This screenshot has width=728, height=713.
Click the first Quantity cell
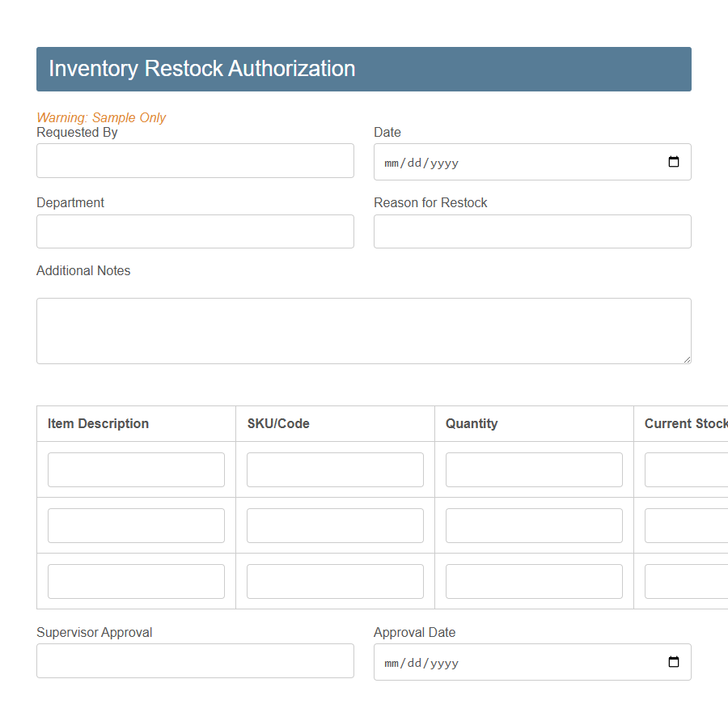pos(533,469)
